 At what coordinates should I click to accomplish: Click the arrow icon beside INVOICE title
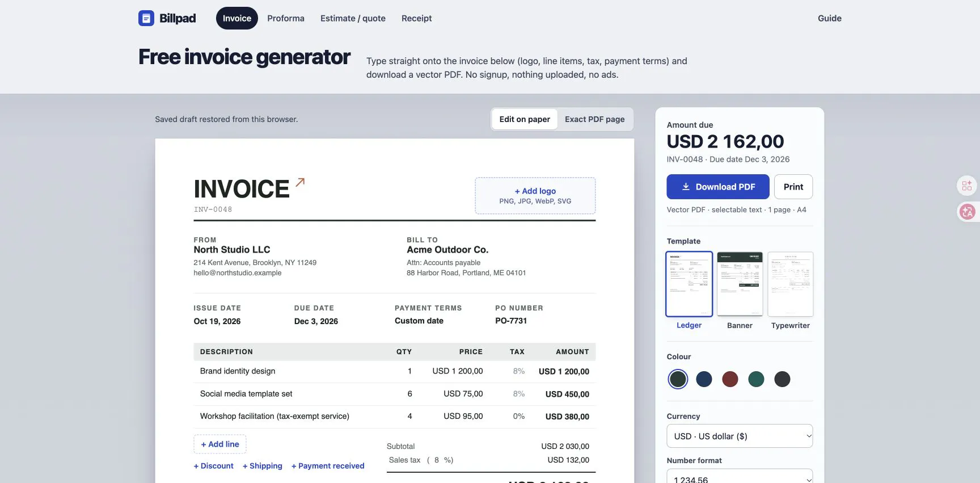300,182
